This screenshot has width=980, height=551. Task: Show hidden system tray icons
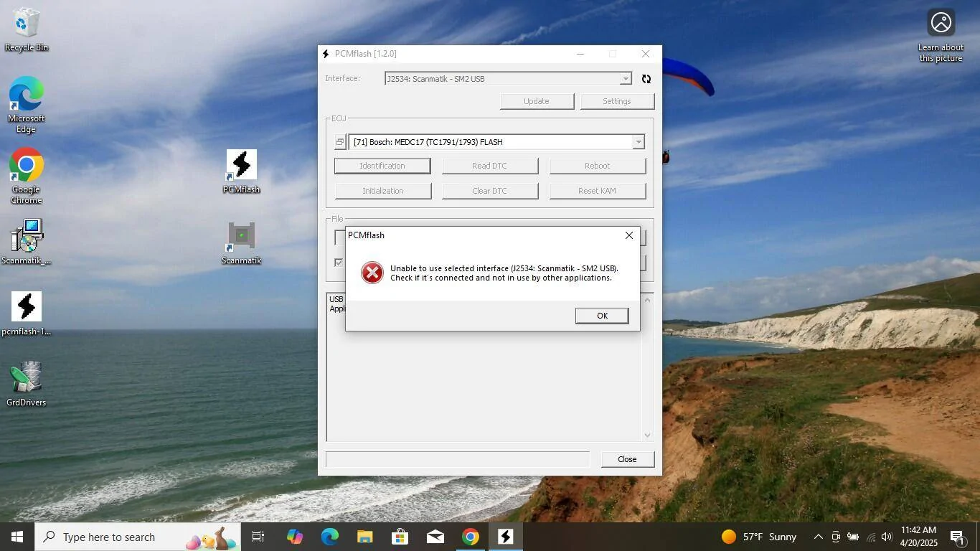point(818,537)
